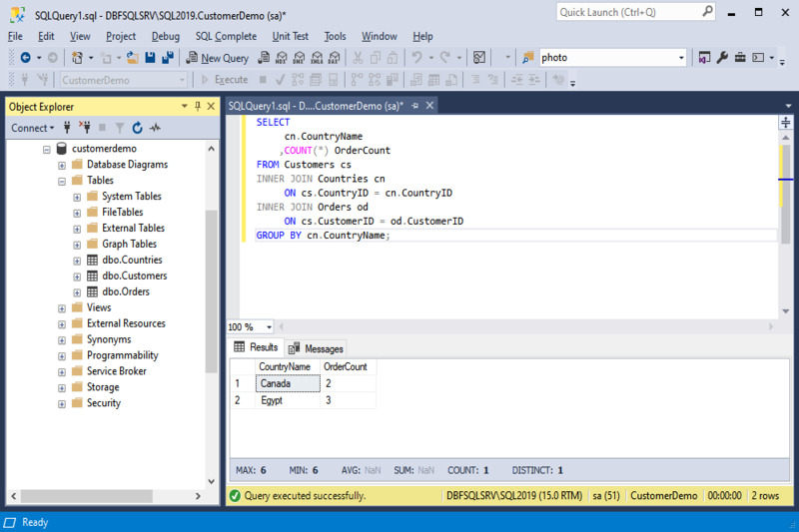Expand the Views folder in tree
The width and height of the screenshot is (799, 532).
(62, 308)
